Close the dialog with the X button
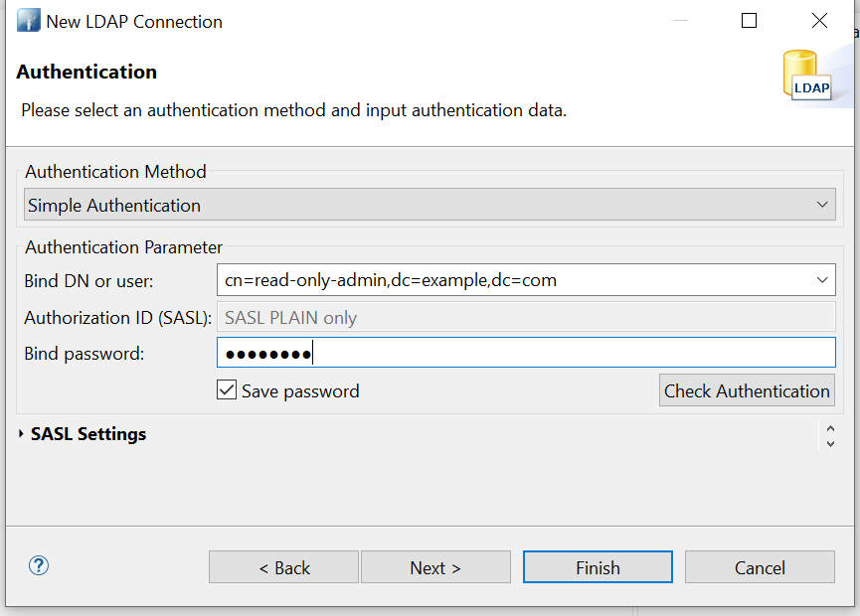 pos(819,21)
